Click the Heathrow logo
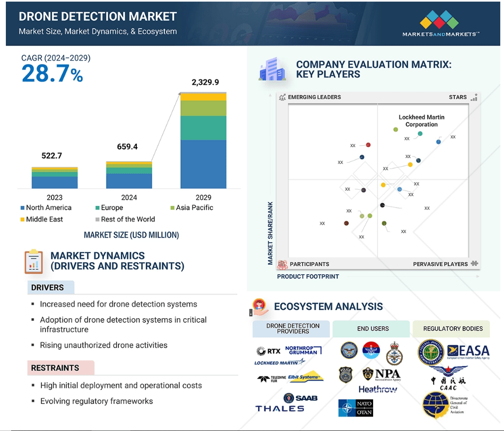The width and height of the screenshot is (504, 431). 378,389
